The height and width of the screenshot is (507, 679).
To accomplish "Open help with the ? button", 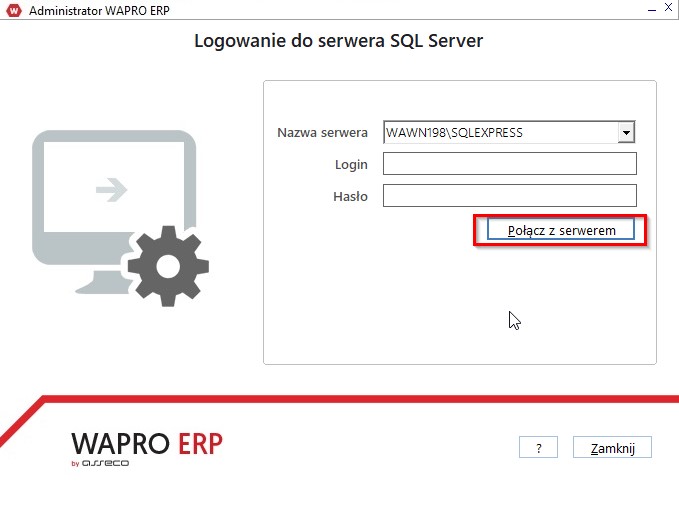I will click(538, 447).
